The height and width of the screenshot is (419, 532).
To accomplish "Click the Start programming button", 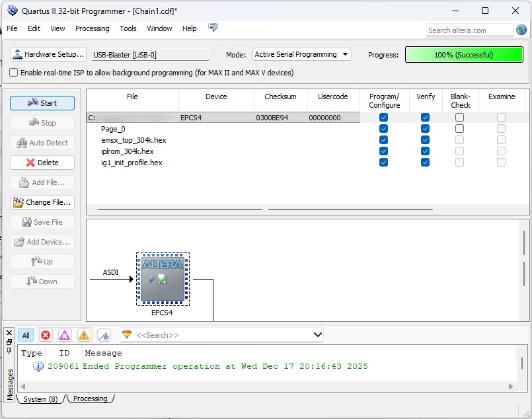I will click(42, 102).
